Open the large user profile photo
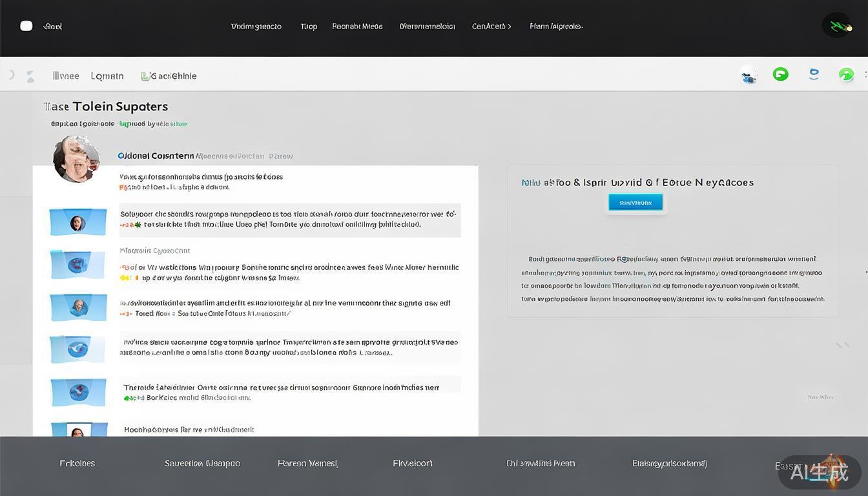 click(x=76, y=159)
